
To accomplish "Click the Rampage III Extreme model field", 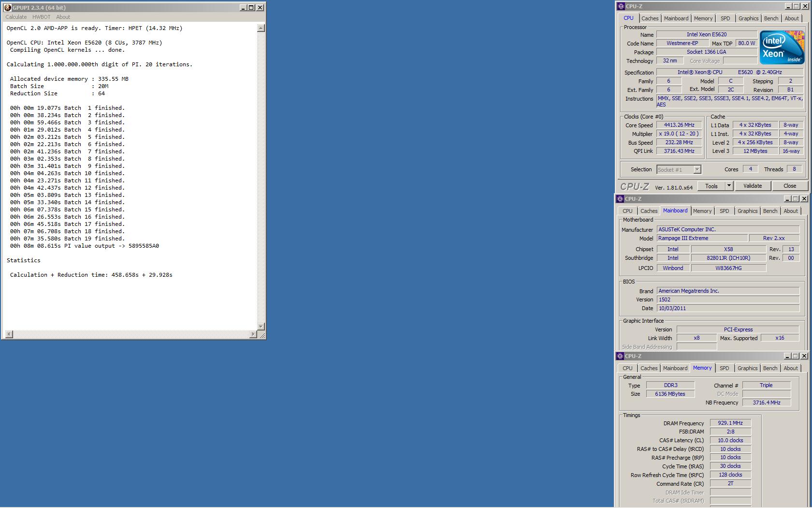I will coord(702,238).
